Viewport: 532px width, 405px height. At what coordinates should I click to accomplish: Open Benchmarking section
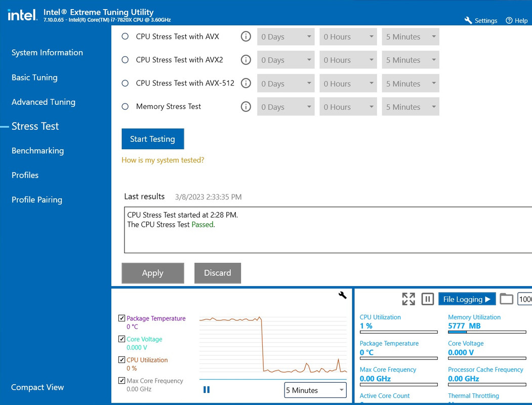tap(37, 150)
